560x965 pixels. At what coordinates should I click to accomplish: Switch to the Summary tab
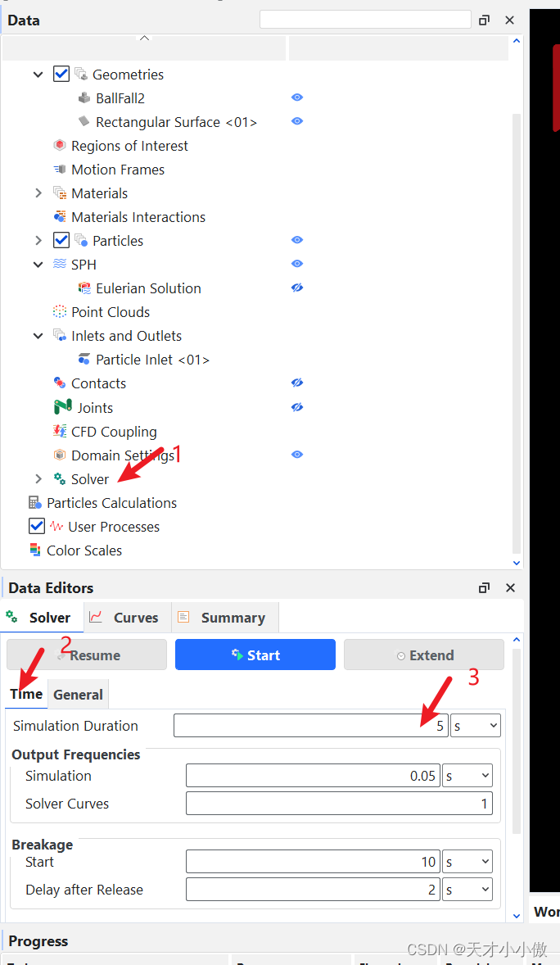point(225,618)
